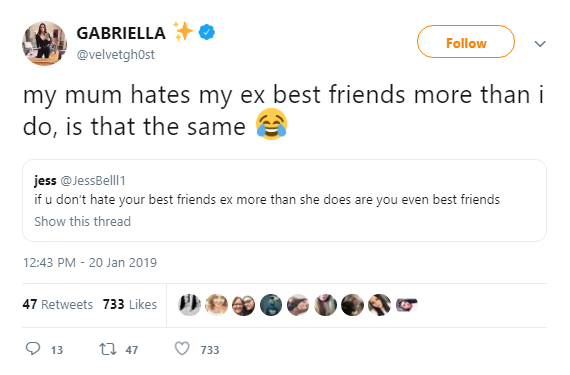Viewport: 570px width, 375px height.
Task: Open the tweet options chevron dropdown
Action: pyautogui.click(x=540, y=44)
